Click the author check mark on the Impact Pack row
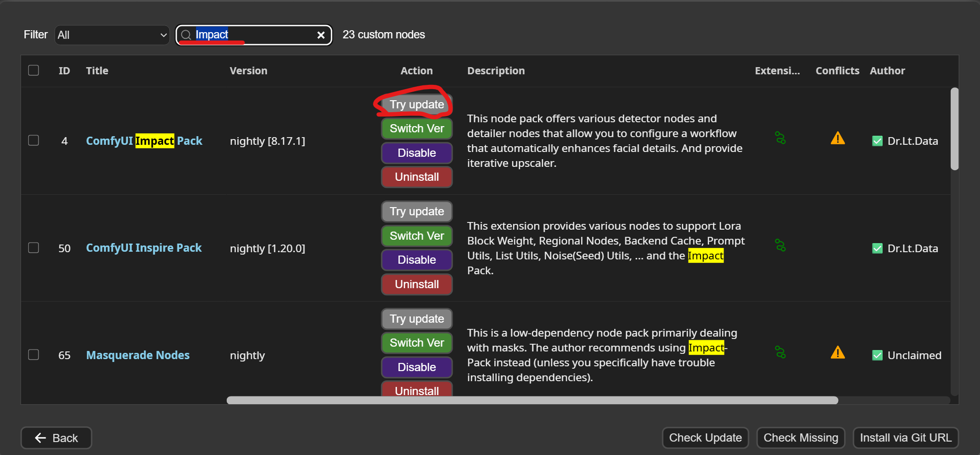 pyautogui.click(x=877, y=141)
